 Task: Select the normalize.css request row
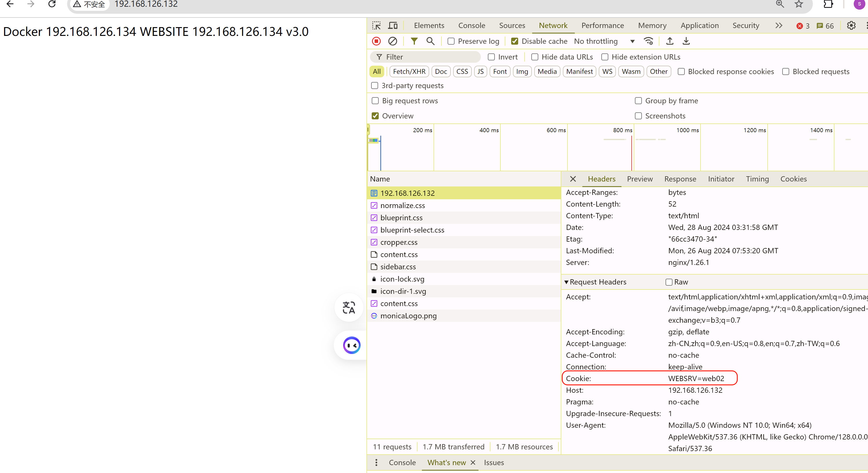click(402, 205)
